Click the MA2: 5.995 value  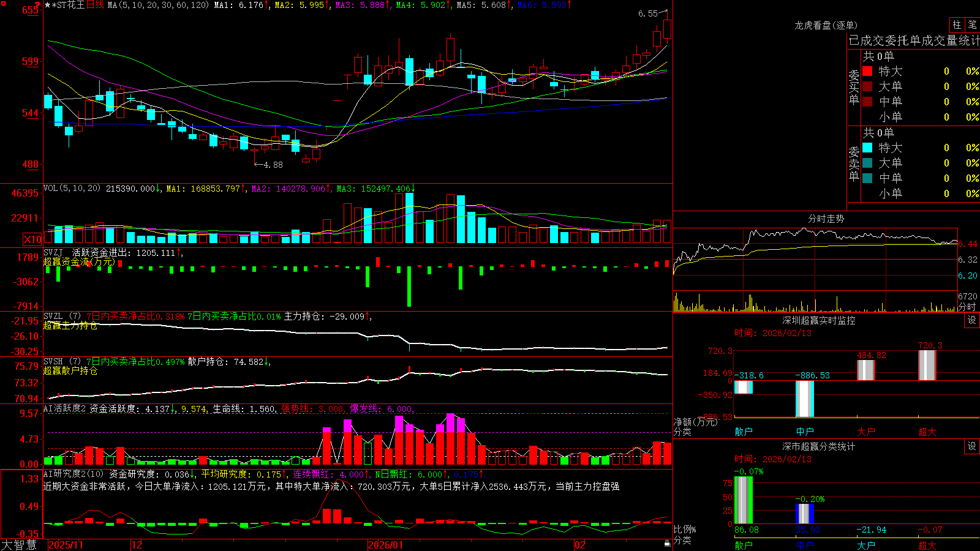301,5
